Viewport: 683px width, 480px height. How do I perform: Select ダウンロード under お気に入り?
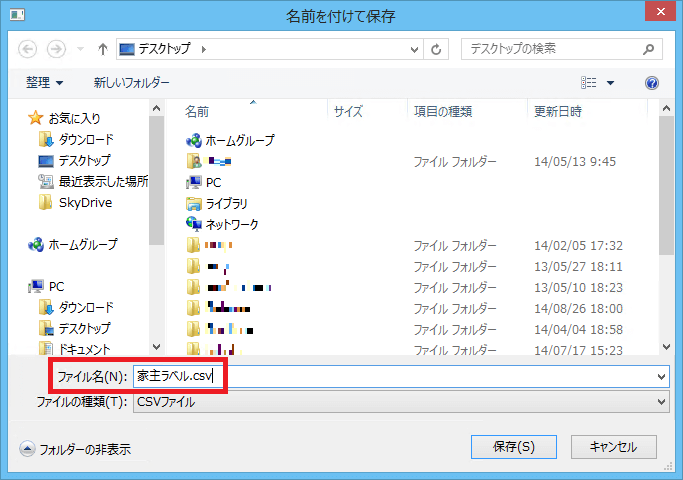[85, 139]
